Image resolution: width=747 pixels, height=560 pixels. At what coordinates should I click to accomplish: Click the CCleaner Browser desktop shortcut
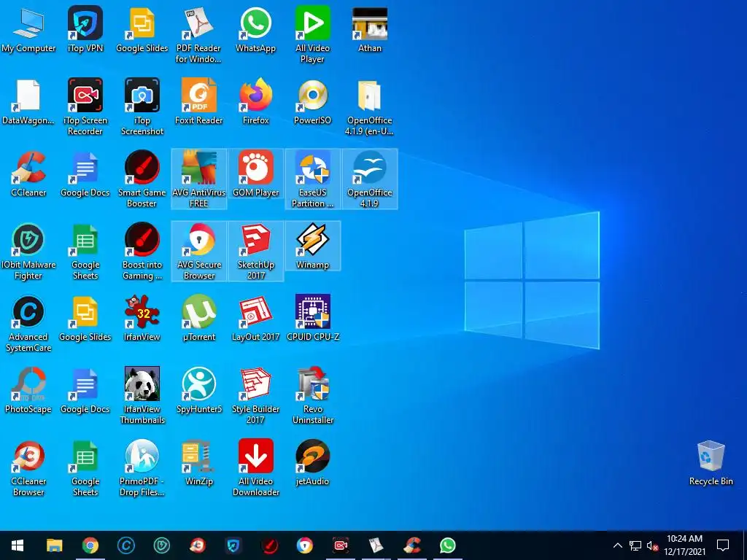28,469
